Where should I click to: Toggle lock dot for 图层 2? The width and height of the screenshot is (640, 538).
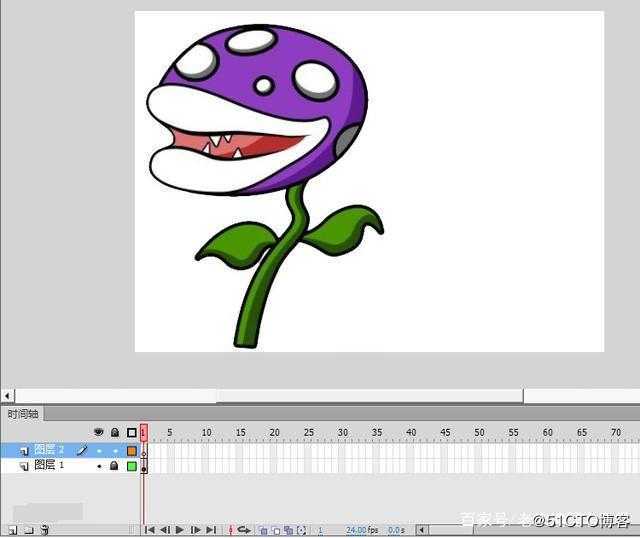pos(116,451)
